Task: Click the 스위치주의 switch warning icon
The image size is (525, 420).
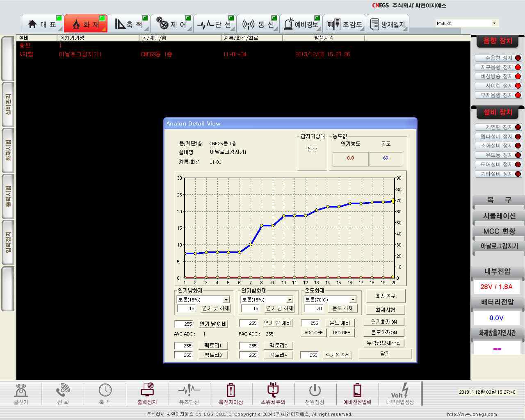Action: click(273, 390)
